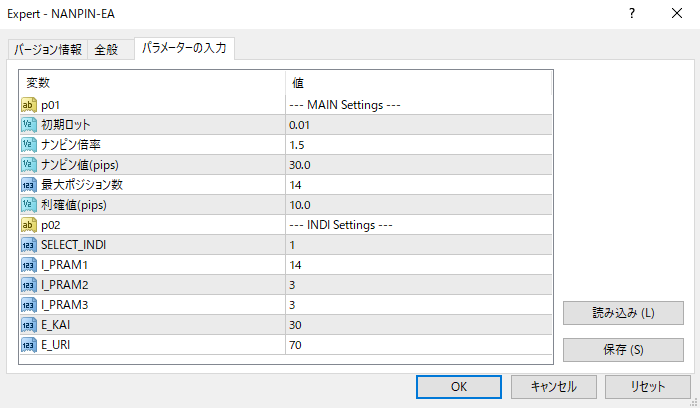Viewport: 700px width, 408px height.
Task: Click the integer icon beside E_KAI
Action: [29, 325]
